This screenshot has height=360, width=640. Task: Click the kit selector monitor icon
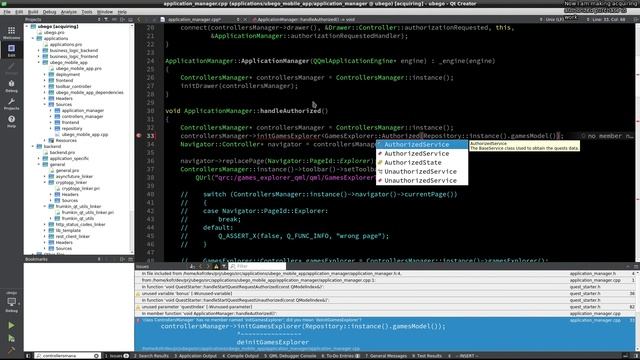[11, 302]
